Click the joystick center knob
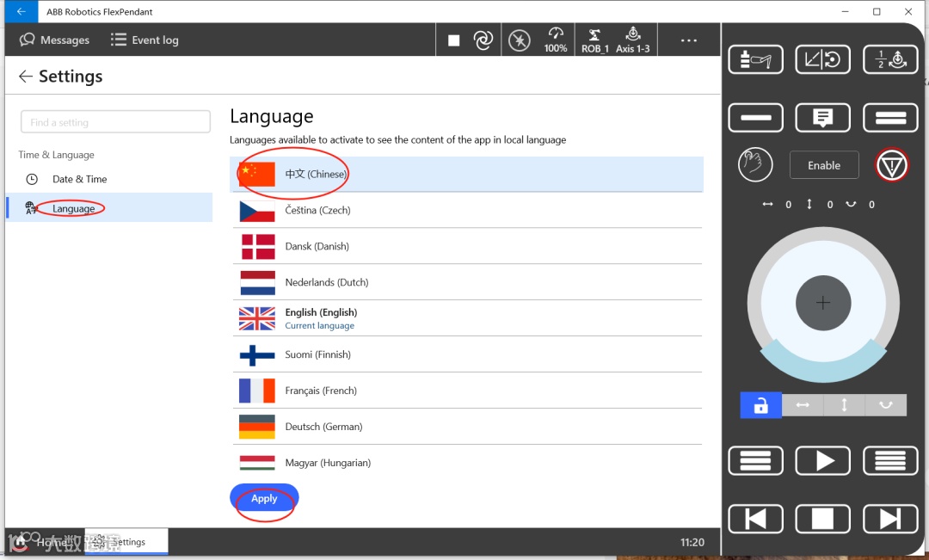 (x=823, y=303)
